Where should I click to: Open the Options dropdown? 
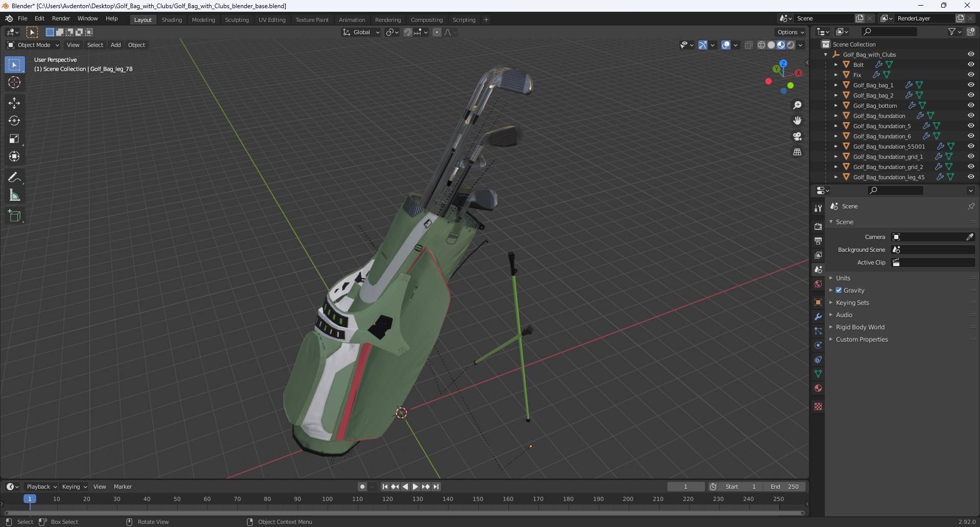tap(791, 32)
